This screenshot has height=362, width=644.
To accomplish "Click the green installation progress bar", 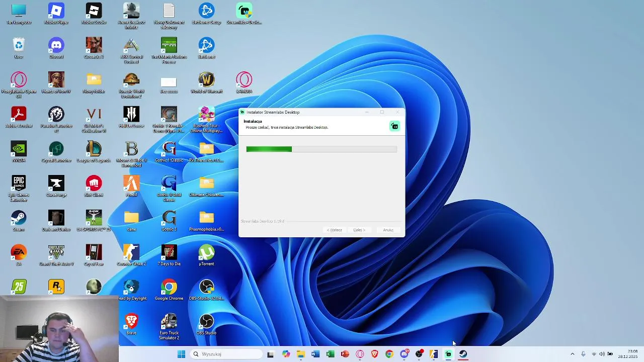I will 321,149.
